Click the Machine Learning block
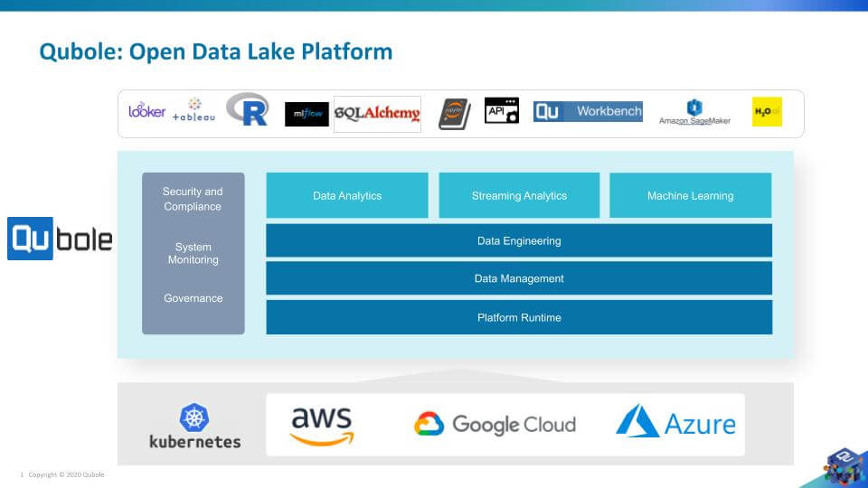The image size is (868, 488). 690,195
